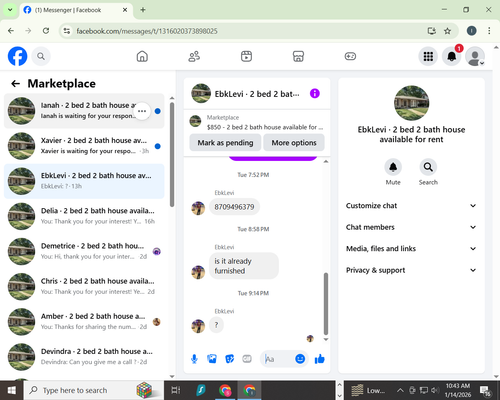Image resolution: width=500 pixels, height=400 pixels.
Task: Click the Facebook search icon
Action: (41, 56)
